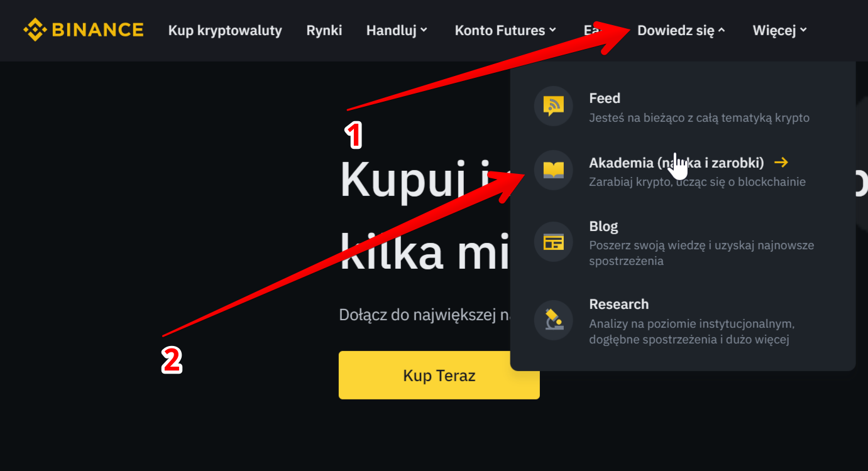This screenshot has height=471, width=868.
Task: Click the Binance diamond logo icon
Action: (35, 30)
